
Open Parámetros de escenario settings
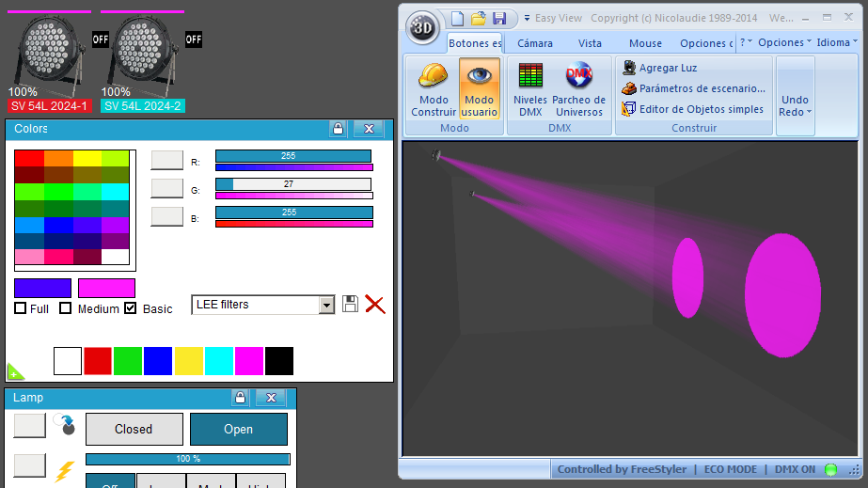click(693, 88)
